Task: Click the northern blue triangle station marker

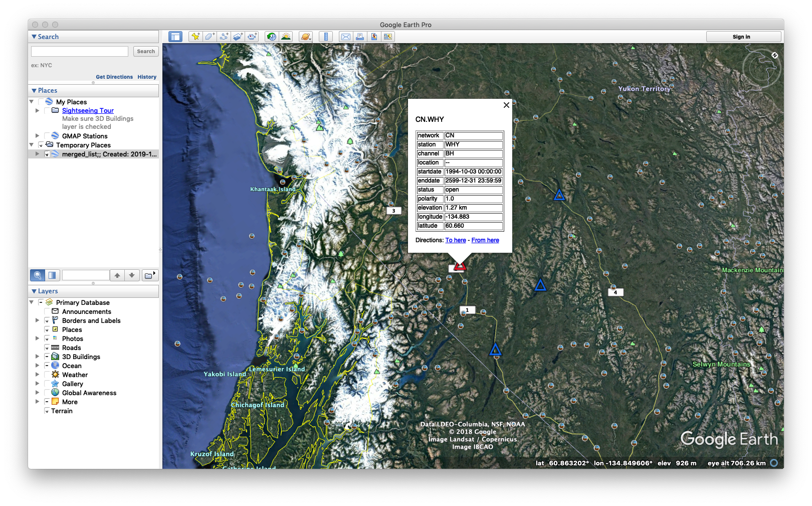Action: (x=559, y=195)
